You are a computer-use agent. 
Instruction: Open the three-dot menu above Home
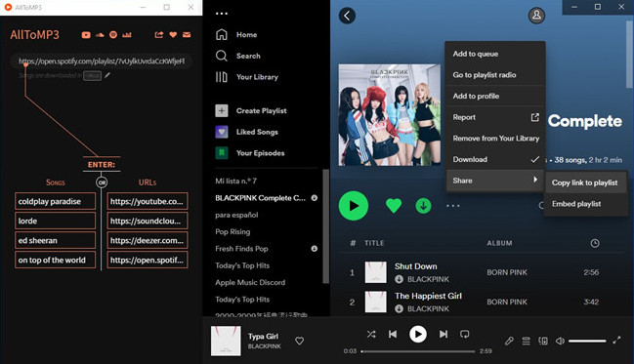coord(222,14)
